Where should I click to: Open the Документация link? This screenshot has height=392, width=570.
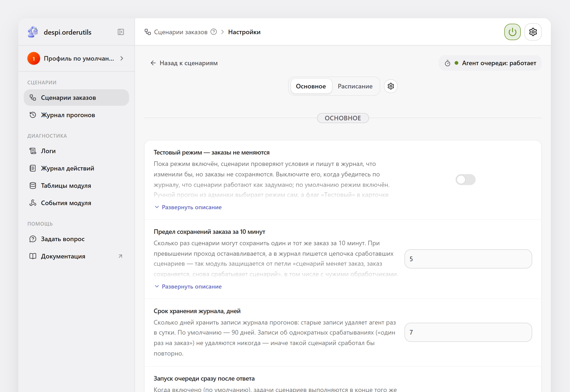pos(76,256)
